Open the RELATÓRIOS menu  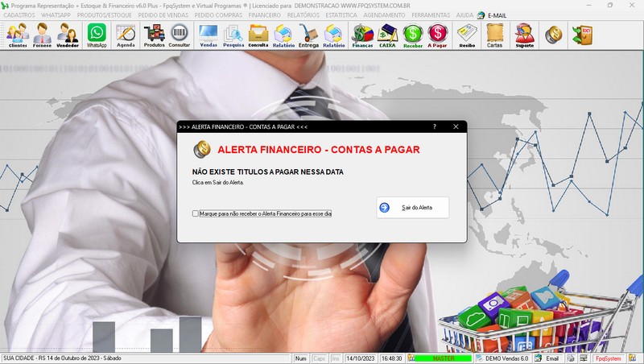(x=303, y=15)
